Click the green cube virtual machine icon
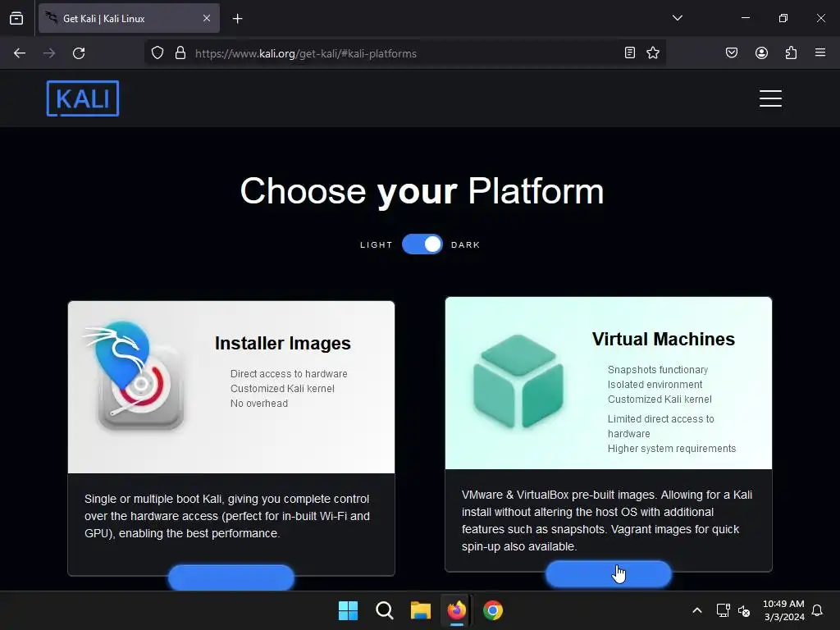This screenshot has width=840, height=630. pyautogui.click(x=518, y=381)
